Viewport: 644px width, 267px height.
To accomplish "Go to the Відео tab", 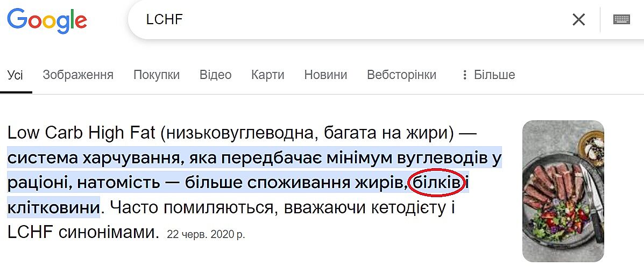I will point(215,75).
